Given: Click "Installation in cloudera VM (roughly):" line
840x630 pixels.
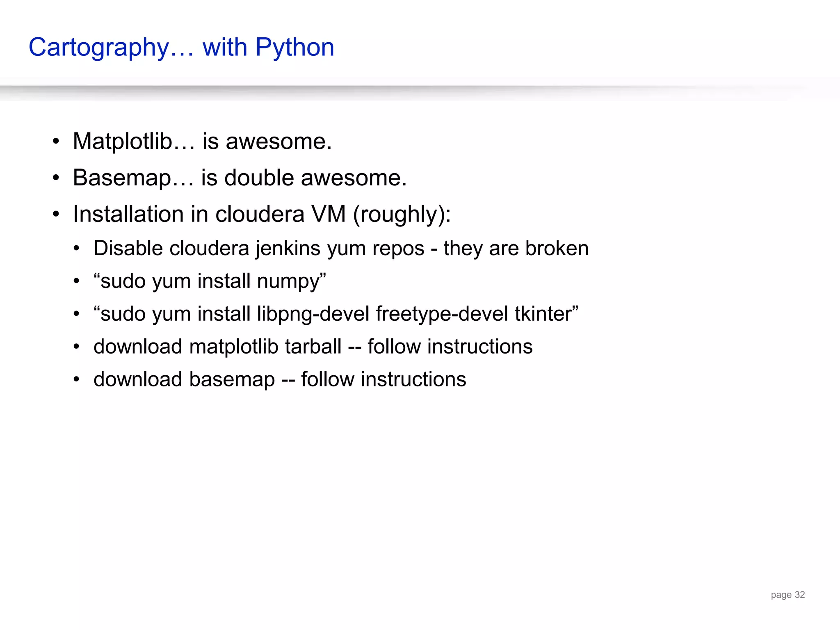Looking at the screenshot, I should pos(262,215).
